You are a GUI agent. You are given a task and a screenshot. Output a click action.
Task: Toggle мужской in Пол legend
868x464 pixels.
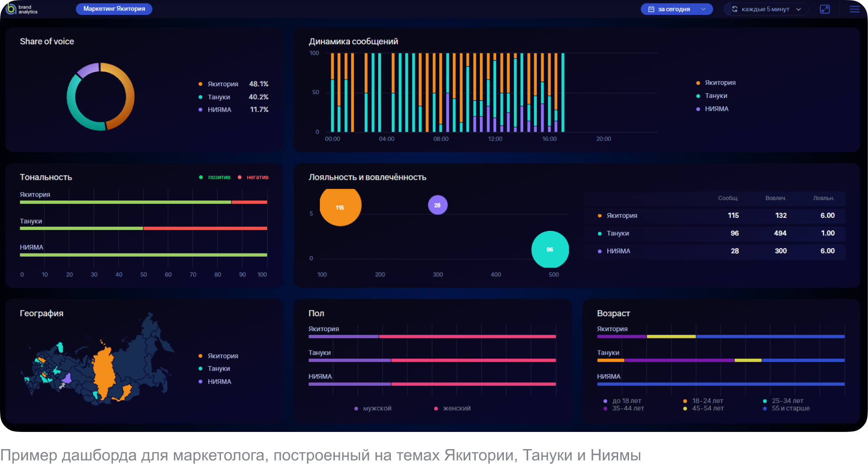click(373, 408)
